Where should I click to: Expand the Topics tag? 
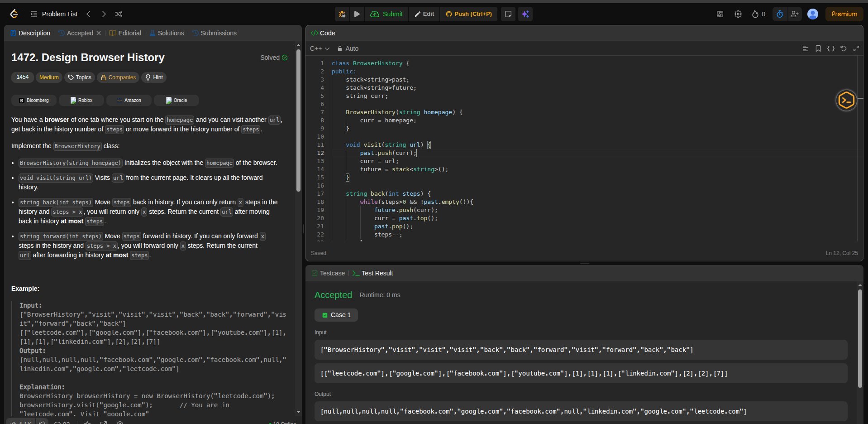pyautogui.click(x=80, y=77)
